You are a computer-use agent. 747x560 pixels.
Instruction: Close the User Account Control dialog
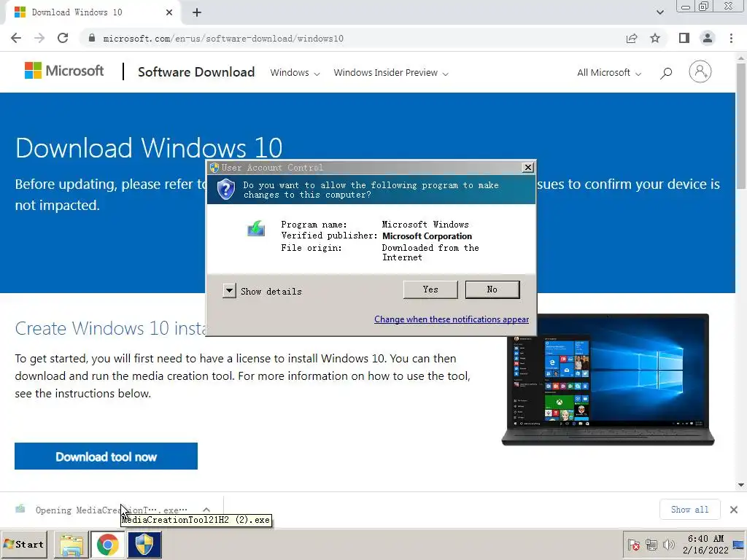click(x=528, y=168)
